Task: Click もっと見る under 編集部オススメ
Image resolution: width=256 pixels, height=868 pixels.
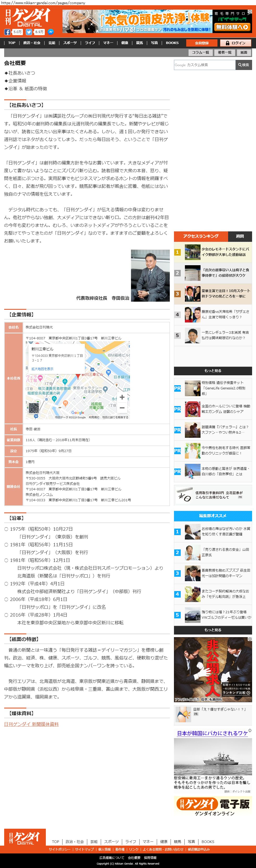Action: [x=213, y=630]
